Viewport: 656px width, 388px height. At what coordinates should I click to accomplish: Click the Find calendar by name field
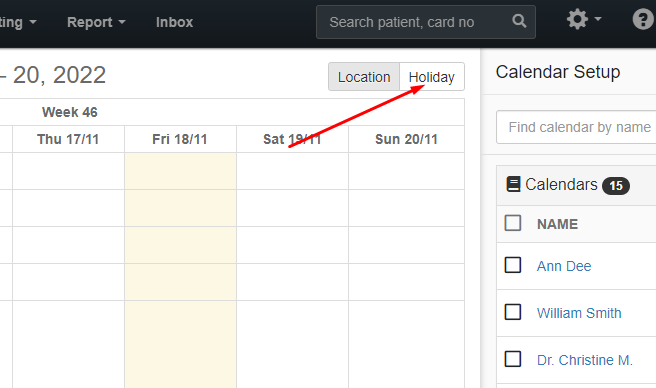coord(576,127)
